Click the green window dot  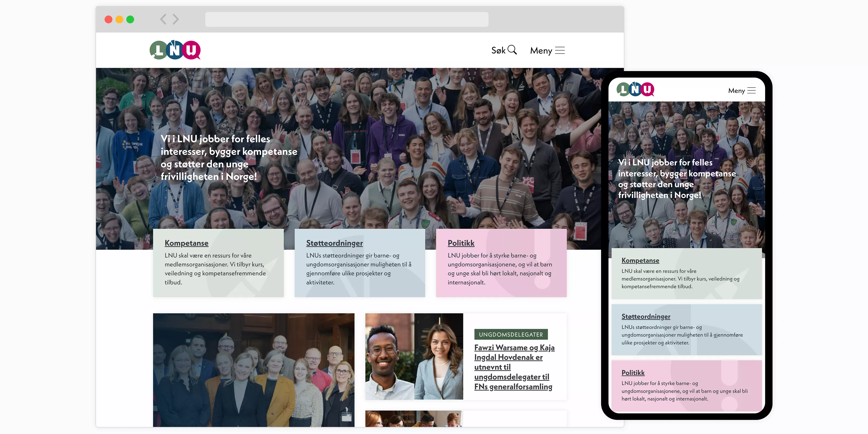130,20
